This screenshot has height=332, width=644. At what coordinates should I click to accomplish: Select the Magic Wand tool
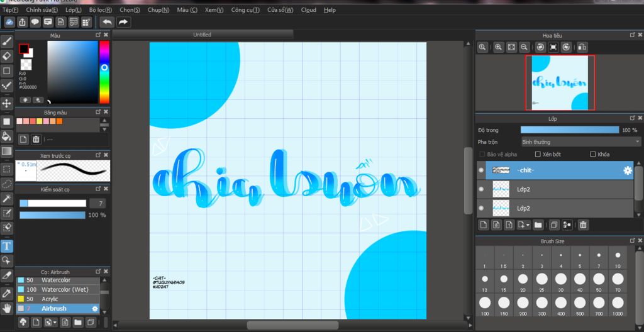[x=6, y=199]
